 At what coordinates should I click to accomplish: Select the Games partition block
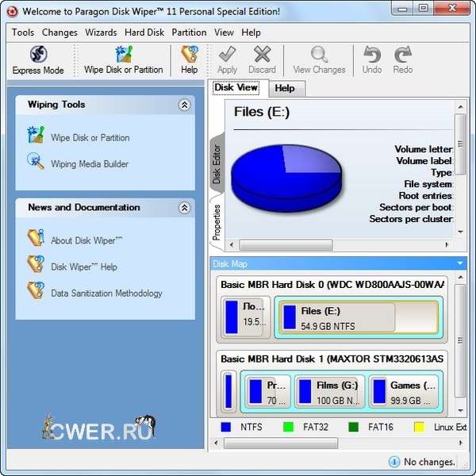coord(404,392)
